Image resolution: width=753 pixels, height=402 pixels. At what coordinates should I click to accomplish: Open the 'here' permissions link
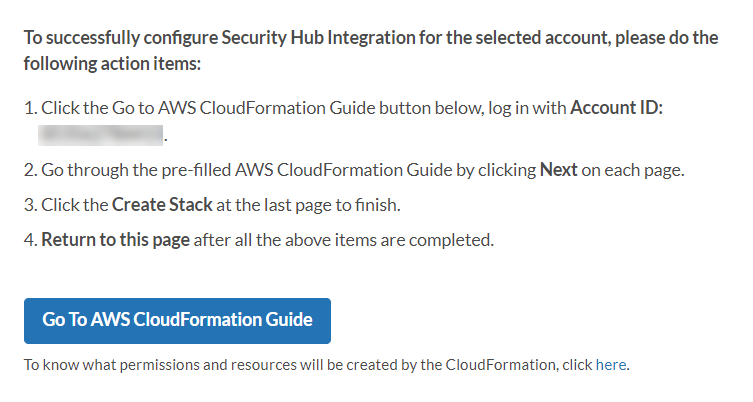tap(610, 365)
